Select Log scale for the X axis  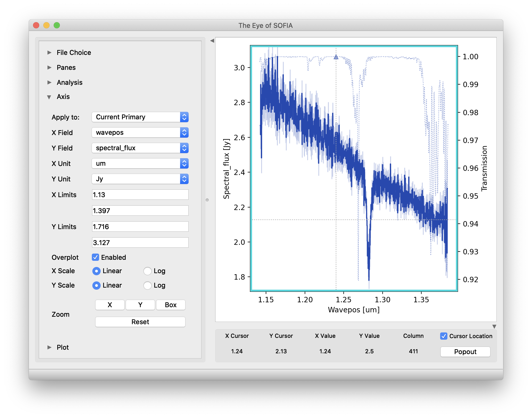coord(147,271)
